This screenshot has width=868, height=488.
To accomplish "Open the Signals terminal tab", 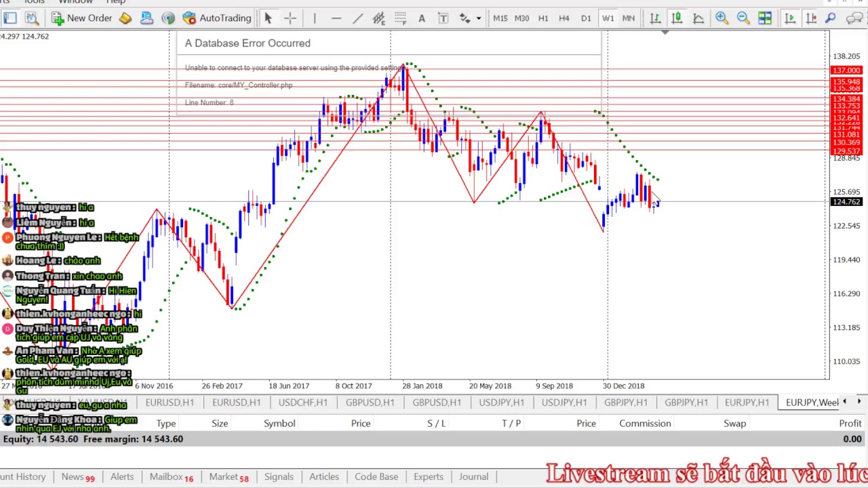I will click(279, 476).
